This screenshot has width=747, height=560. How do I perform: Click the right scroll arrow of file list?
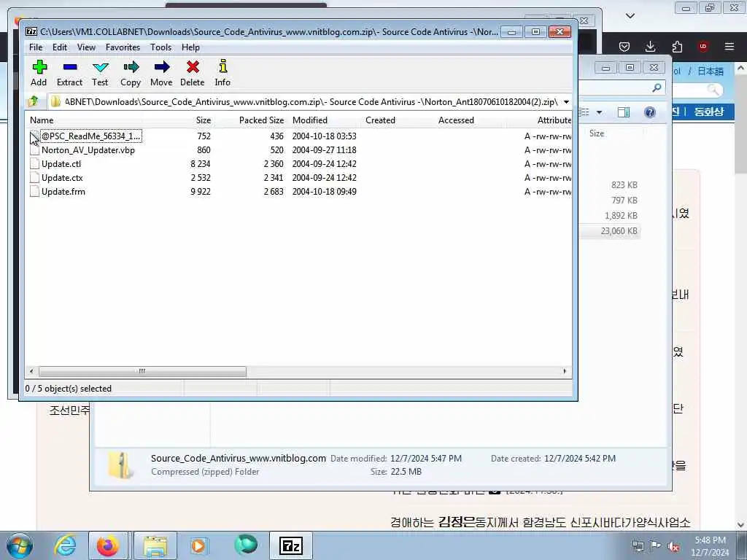click(x=565, y=371)
